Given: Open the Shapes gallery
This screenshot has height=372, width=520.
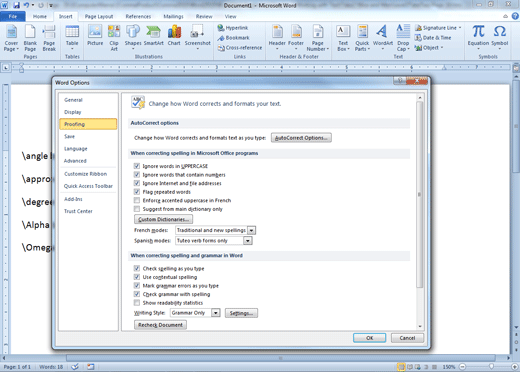Looking at the screenshot, I should [x=133, y=37].
